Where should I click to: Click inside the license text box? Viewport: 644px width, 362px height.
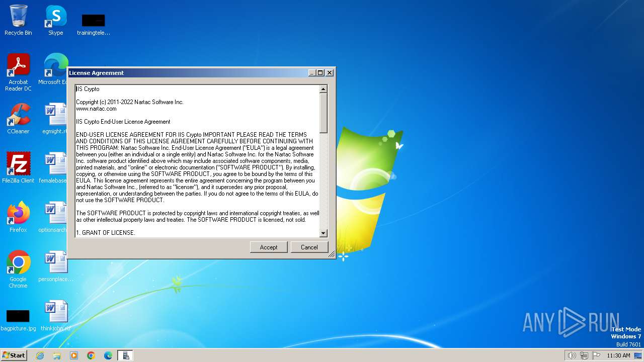pos(197,161)
